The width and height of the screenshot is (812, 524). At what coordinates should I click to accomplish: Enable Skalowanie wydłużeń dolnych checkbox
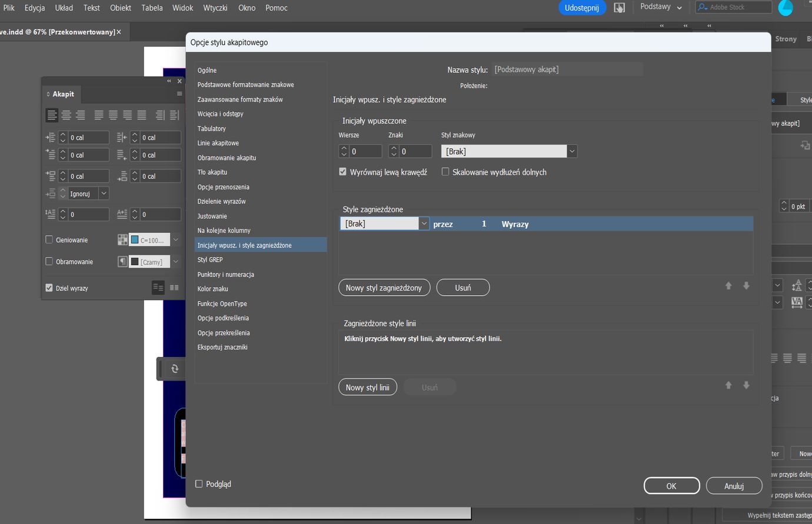pyautogui.click(x=445, y=172)
